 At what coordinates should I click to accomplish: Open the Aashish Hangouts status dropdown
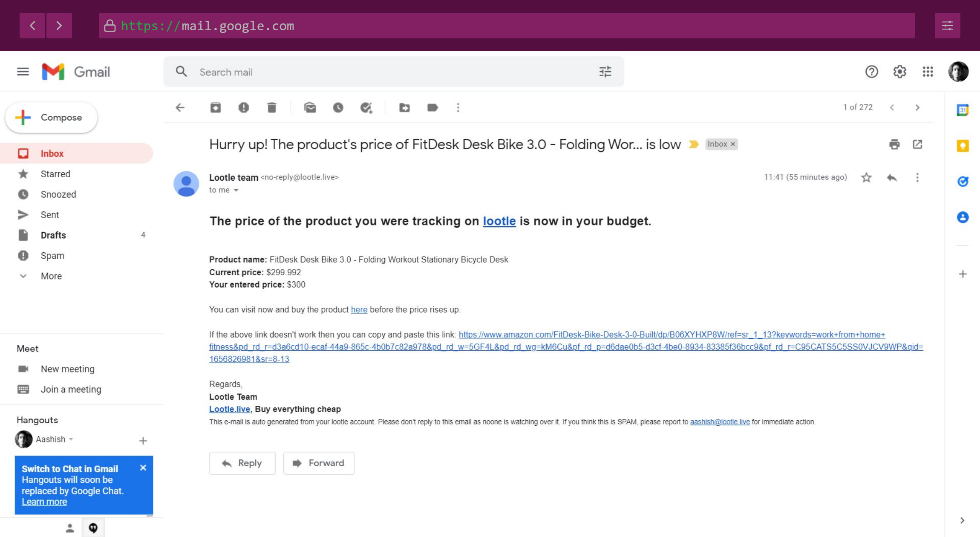click(71, 439)
